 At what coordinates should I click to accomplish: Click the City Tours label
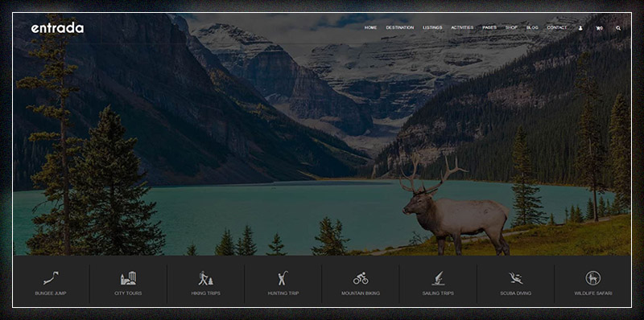[128, 293]
